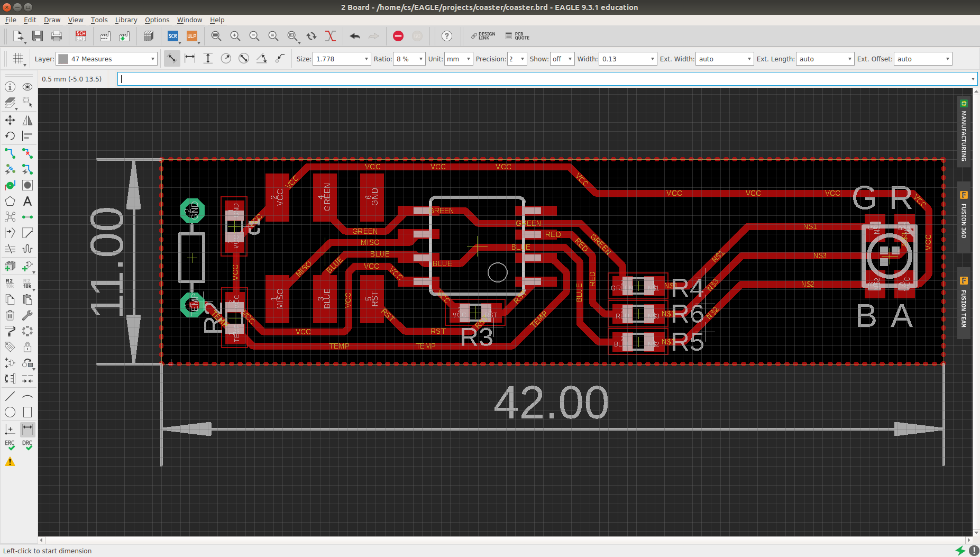Toggle the vertical dimension type
This screenshot has width=980, height=557.
pyautogui.click(x=208, y=58)
